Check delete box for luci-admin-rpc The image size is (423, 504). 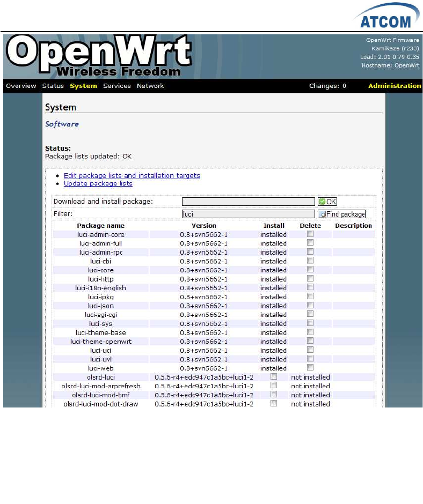click(x=310, y=251)
